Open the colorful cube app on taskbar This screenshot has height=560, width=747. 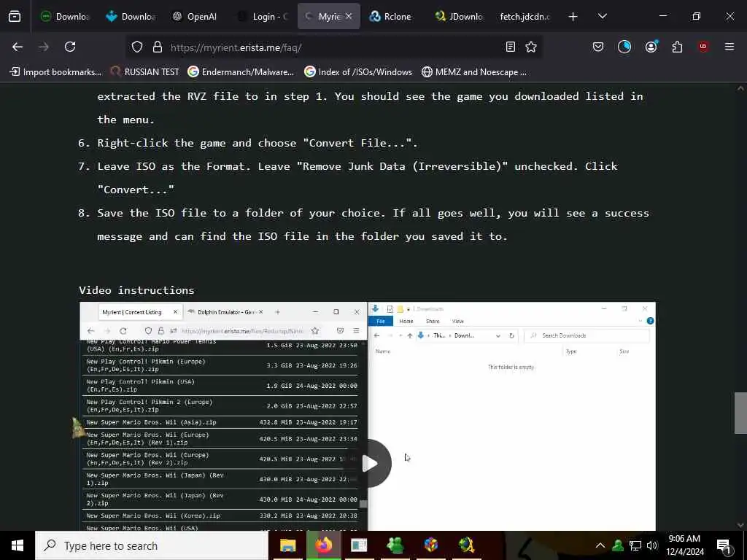(x=430, y=545)
